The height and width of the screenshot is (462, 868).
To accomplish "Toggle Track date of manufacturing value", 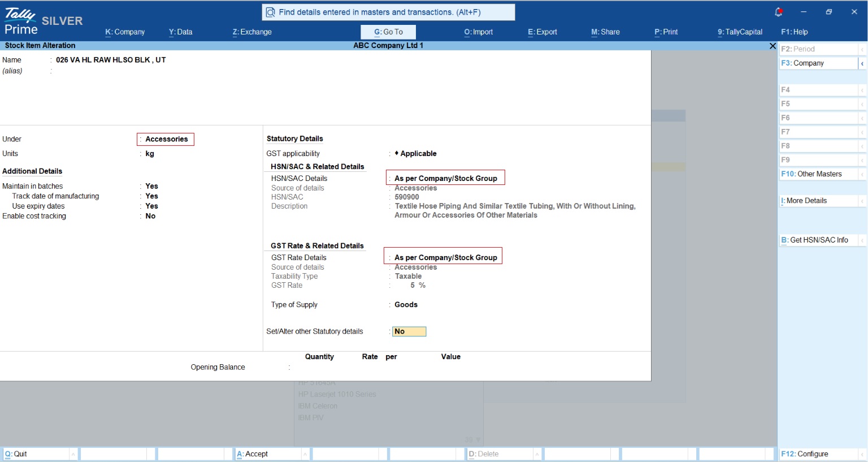I will click(x=151, y=196).
